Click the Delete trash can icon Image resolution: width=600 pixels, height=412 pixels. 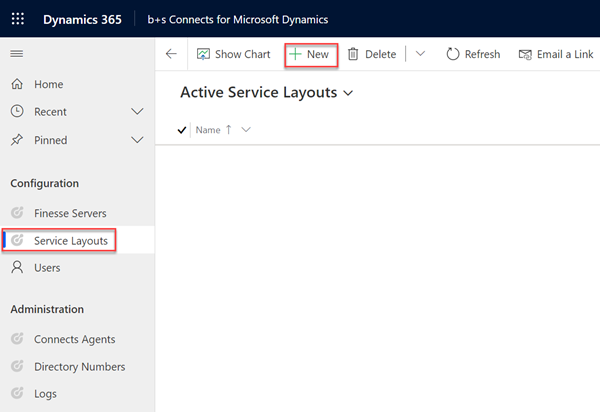(x=353, y=54)
